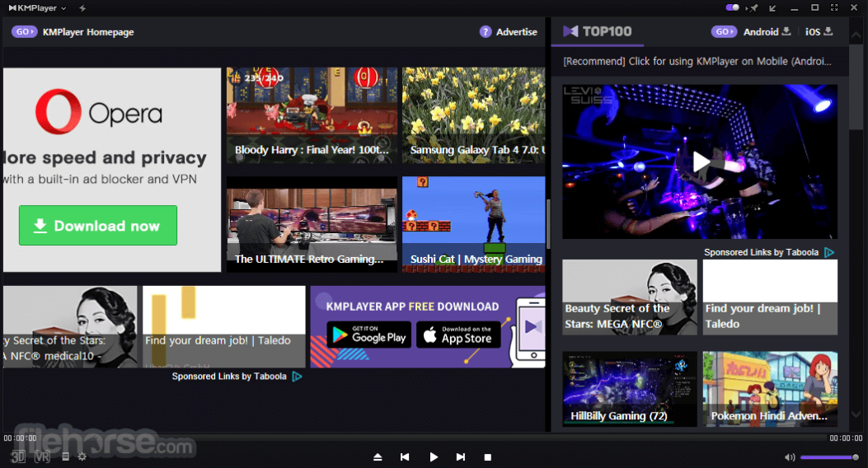
Task: Click the sidebar scroll up arrow
Action: 856,35
